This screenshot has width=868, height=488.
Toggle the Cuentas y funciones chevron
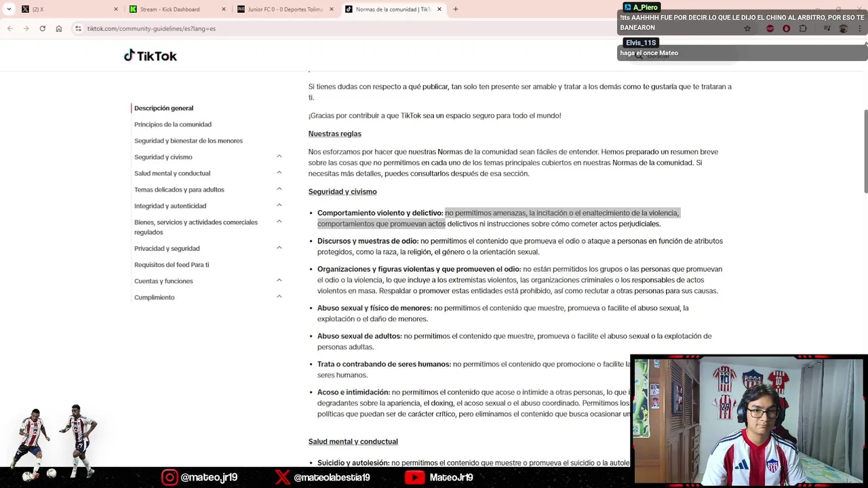pyautogui.click(x=279, y=281)
